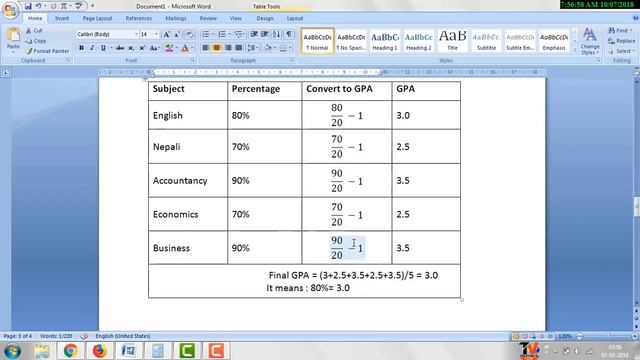The image size is (640, 360).
Task: Toggle subscript formatting
Action: coord(131,48)
